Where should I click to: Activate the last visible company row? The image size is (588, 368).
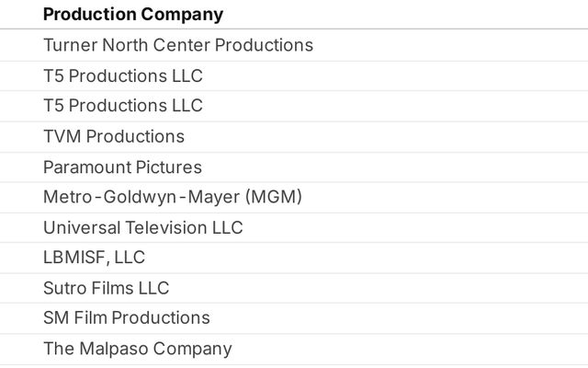[137, 349]
